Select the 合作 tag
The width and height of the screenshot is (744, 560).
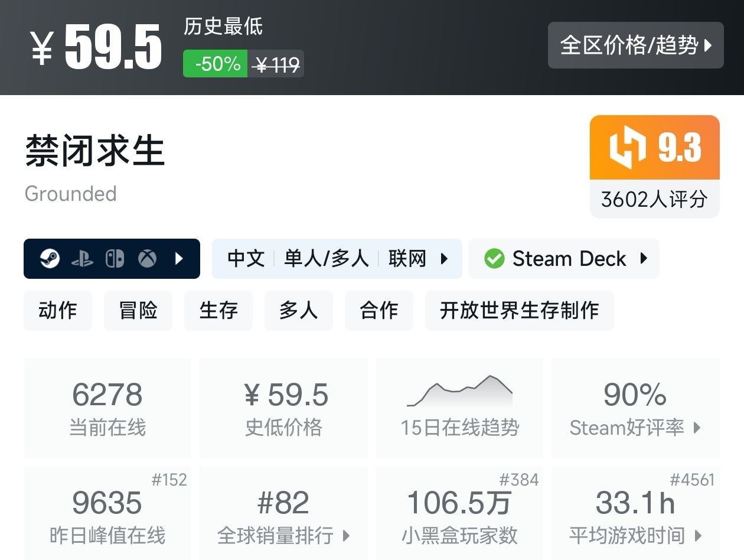pyautogui.click(x=379, y=310)
